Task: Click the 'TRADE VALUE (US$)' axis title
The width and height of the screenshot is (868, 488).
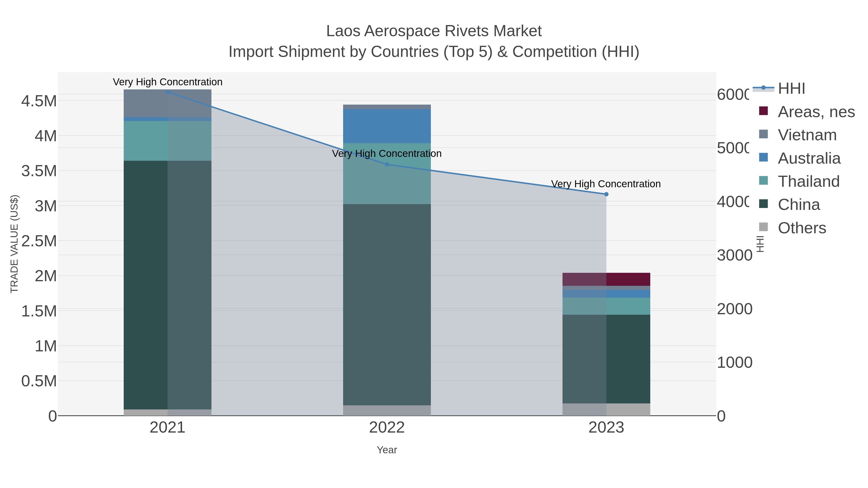Action: 14,244
